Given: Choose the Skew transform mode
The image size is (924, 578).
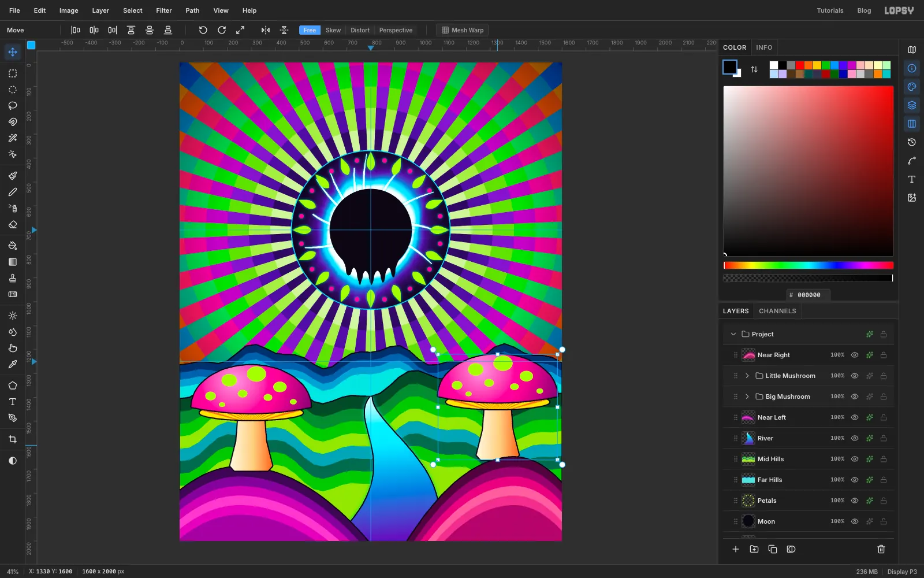Looking at the screenshot, I should pyautogui.click(x=333, y=30).
